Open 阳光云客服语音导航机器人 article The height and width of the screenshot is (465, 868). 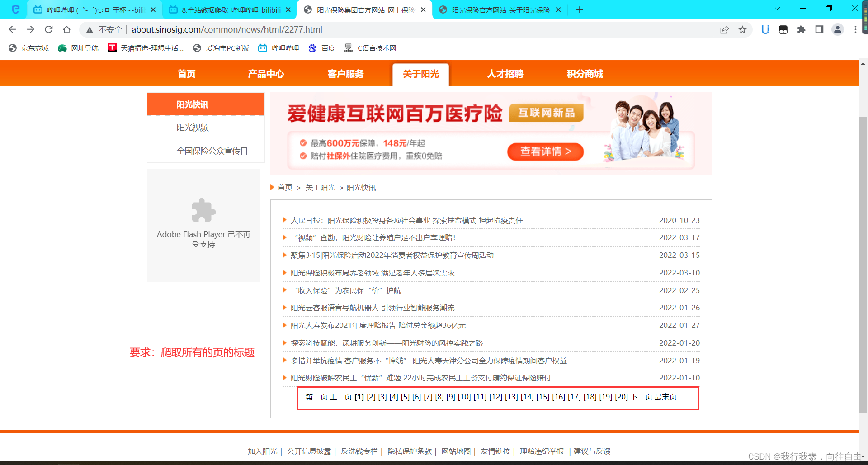tap(373, 308)
